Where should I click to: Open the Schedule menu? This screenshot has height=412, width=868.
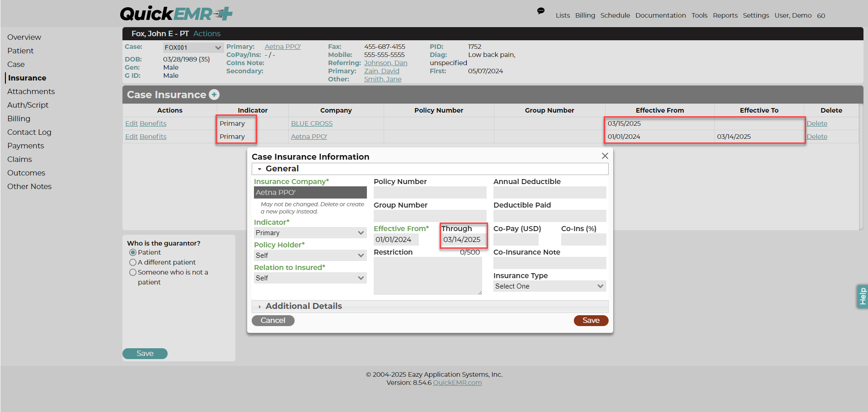pyautogui.click(x=615, y=15)
